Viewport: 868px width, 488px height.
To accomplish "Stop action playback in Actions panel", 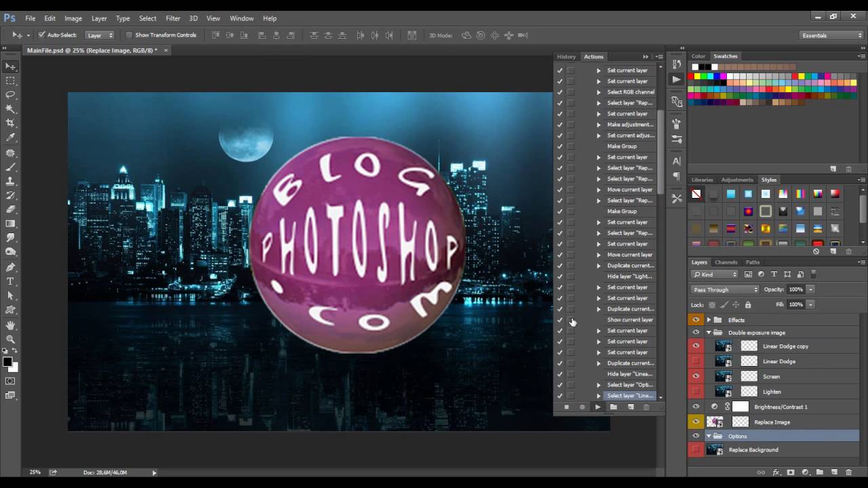I will click(x=566, y=407).
